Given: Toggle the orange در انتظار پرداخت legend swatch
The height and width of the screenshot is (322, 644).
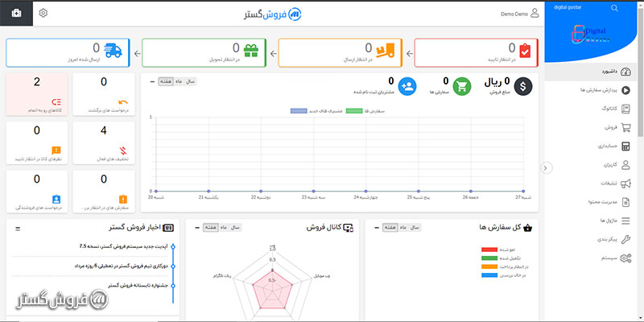Looking at the screenshot, I should 489,267.
